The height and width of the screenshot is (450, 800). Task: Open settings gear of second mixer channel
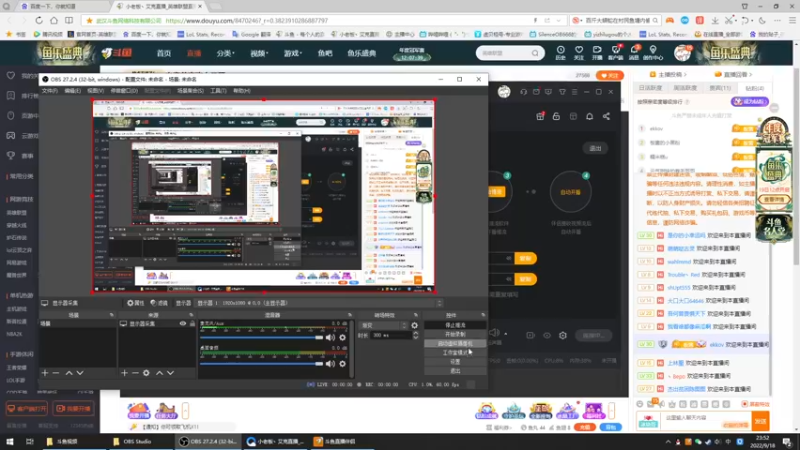342,363
